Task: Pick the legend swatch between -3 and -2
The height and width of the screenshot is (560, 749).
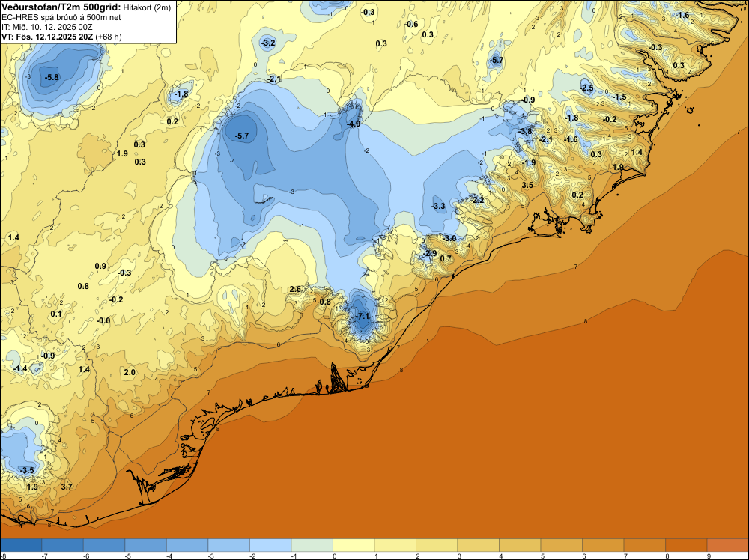Action: (228, 545)
